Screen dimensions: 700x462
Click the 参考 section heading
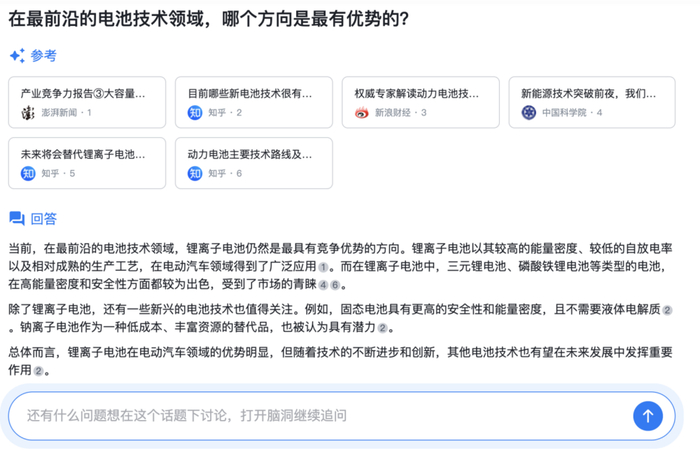point(43,56)
